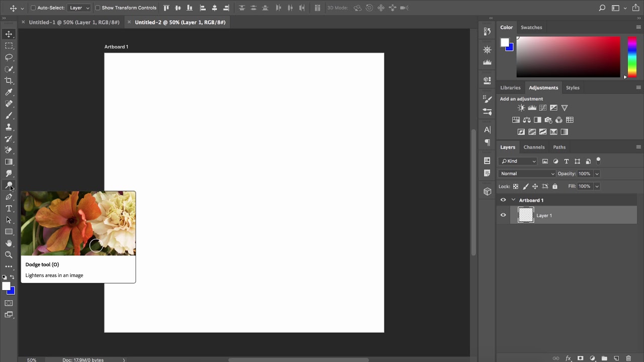Open the Opacity value dropdown arrow
Image resolution: width=644 pixels, height=362 pixels.
point(597,174)
